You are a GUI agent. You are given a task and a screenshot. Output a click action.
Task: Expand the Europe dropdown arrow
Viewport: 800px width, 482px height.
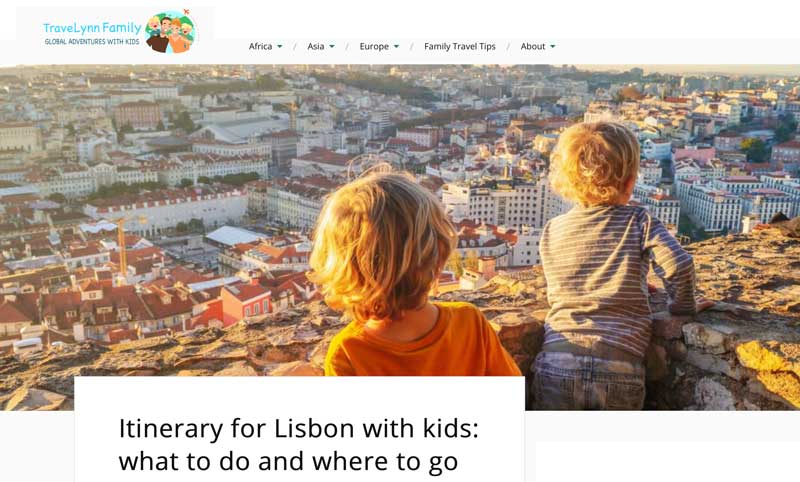pyautogui.click(x=396, y=46)
